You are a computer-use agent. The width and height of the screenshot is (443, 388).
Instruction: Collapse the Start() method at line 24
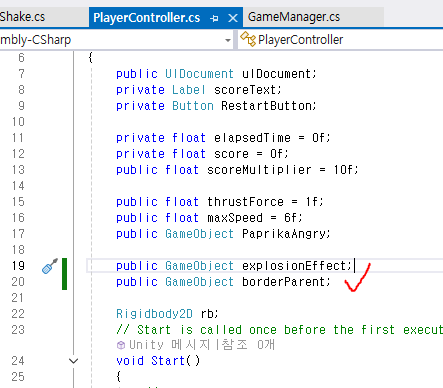pyautogui.click(x=73, y=361)
